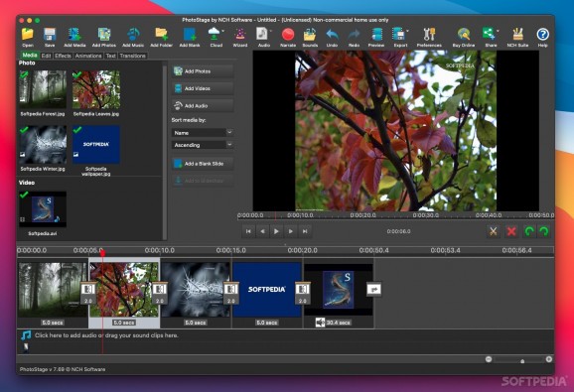Click transition icon after the leaves clip
This screenshot has height=392, width=574.
pos(160,293)
